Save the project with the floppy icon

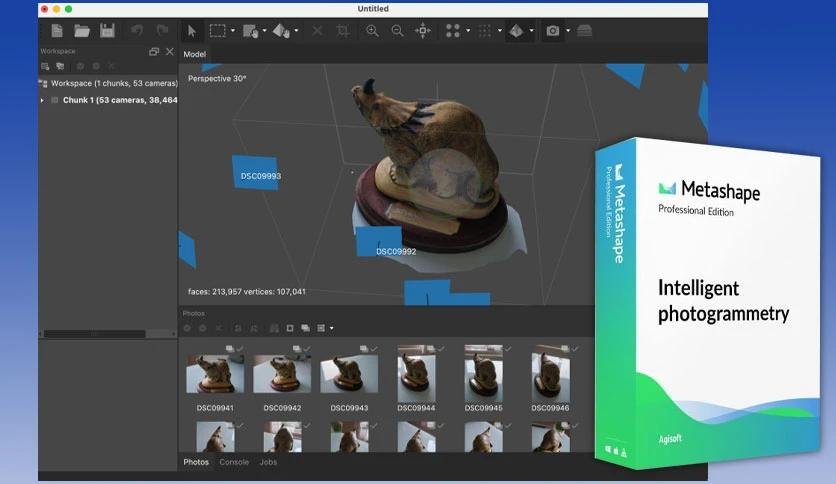(x=107, y=31)
